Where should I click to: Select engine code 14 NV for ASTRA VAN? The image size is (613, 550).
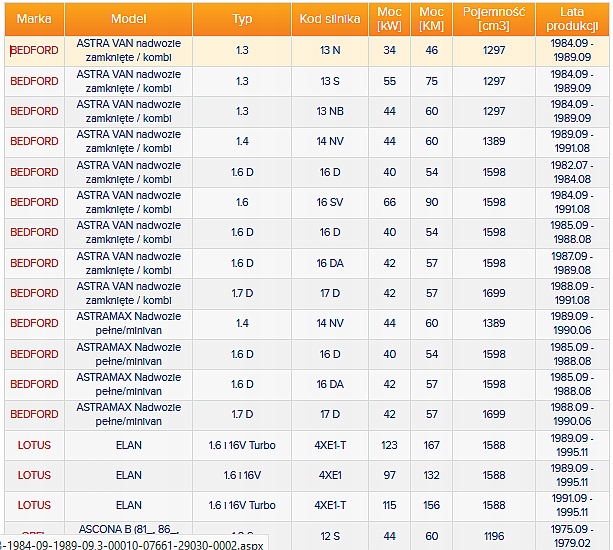[330, 141]
